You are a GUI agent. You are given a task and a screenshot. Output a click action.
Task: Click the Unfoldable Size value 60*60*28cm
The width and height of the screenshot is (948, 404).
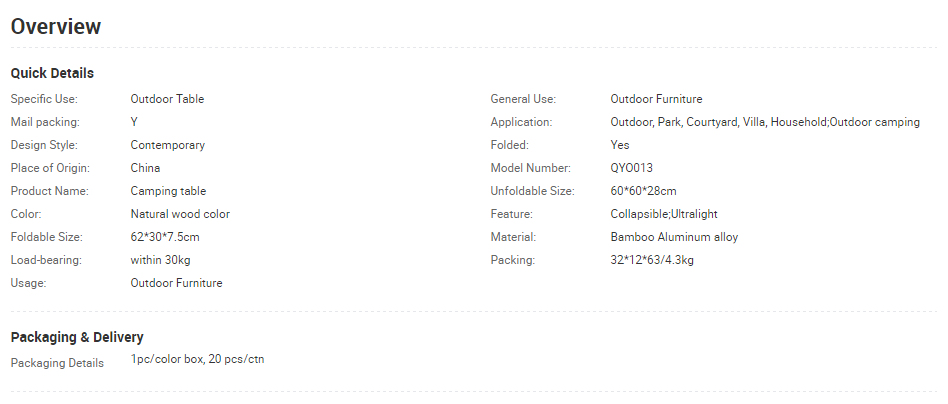(643, 191)
